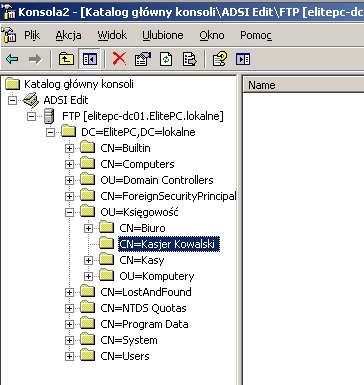Expand the CN=Users node
The image size is (364, 385).
click(69, 356)
